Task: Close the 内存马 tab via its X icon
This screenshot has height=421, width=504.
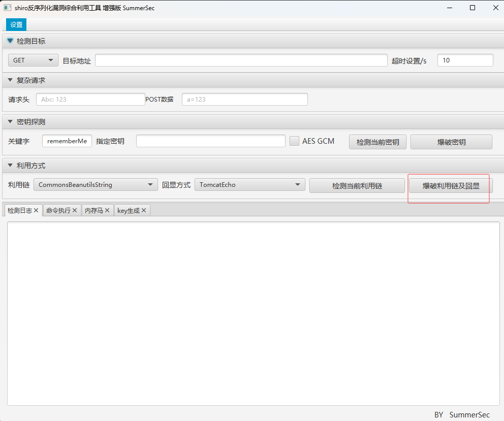Action: click(x=107, y=210)
